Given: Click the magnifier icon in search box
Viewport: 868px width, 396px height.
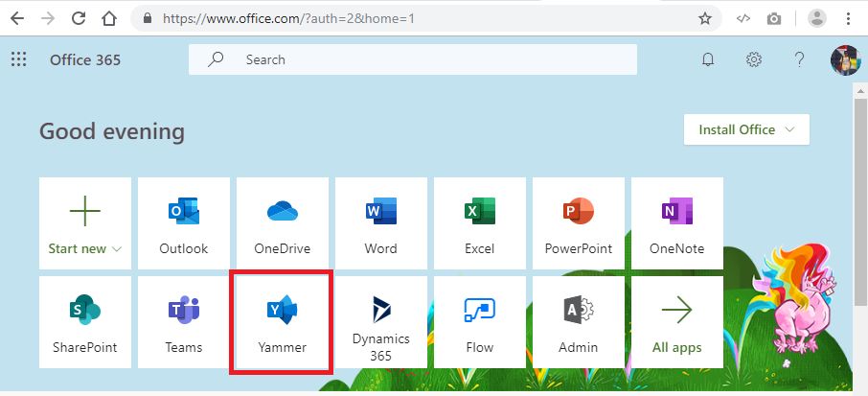Looking at the screenshot, I should click(216, 59).
